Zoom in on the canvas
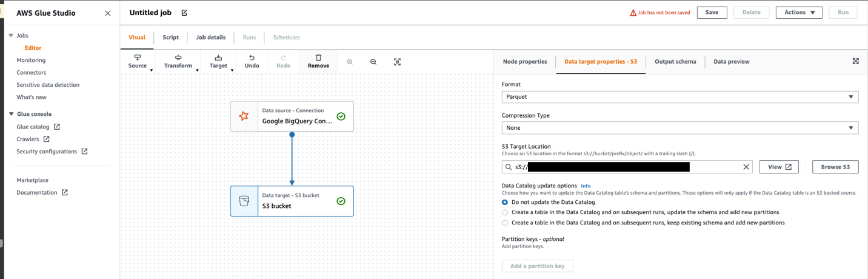This screenshot has height=279, width=868. 350,62
